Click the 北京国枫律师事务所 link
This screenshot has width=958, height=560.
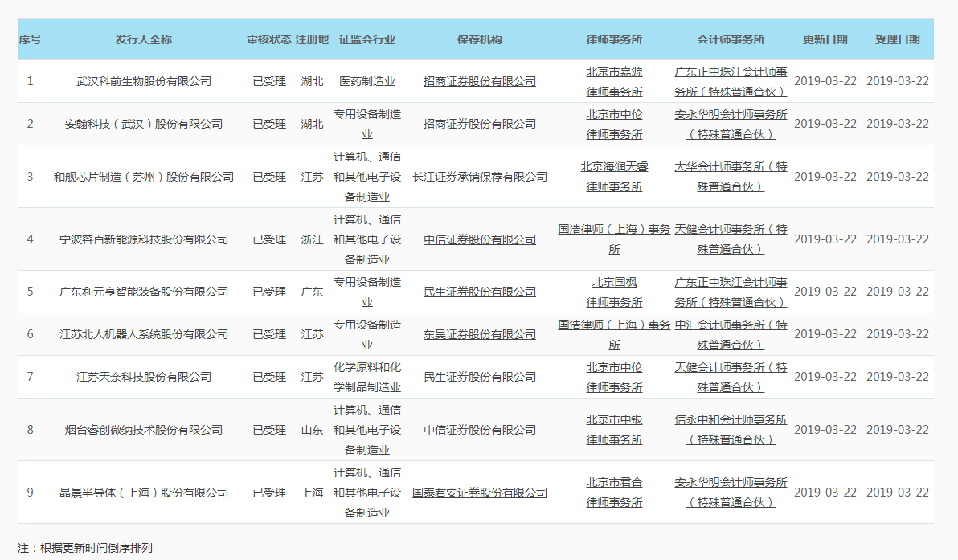tap(614, 292)
